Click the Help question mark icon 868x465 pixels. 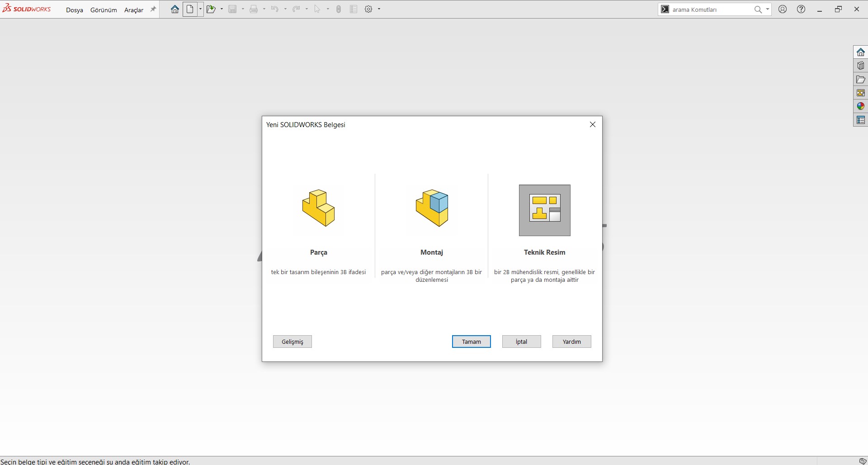coord(801,9)
